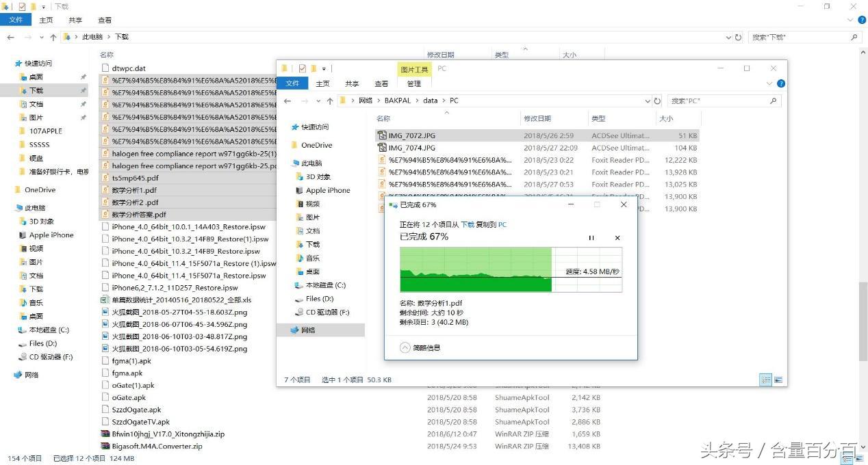Viewport: 868px width, 465px height.
Task: Switch PC window to details view icon
Action: pyautogui.click(x=766, y=380)
